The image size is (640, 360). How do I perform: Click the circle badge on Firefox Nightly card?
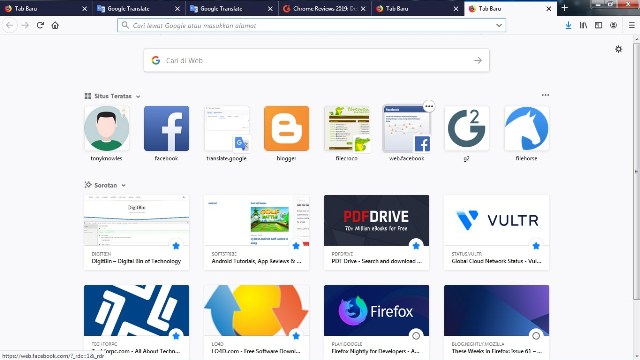pyautogui.click(x=416, y=336)
